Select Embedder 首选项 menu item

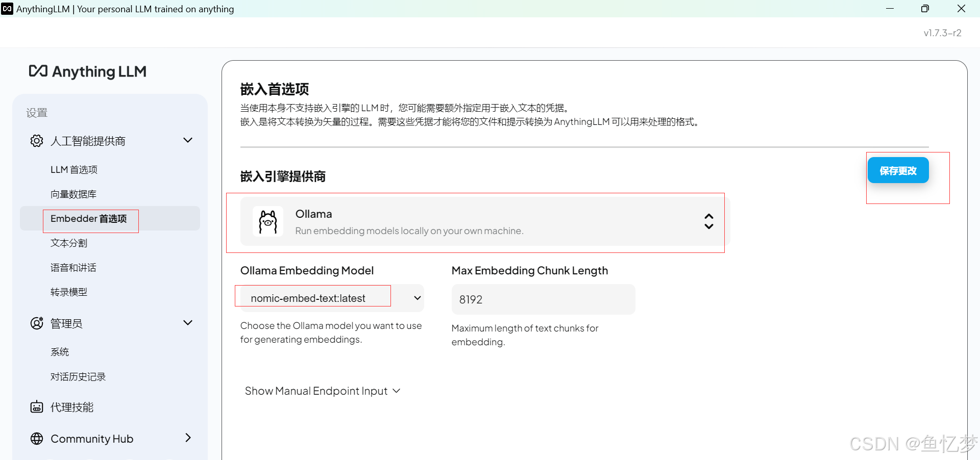(x=110, y=219)
